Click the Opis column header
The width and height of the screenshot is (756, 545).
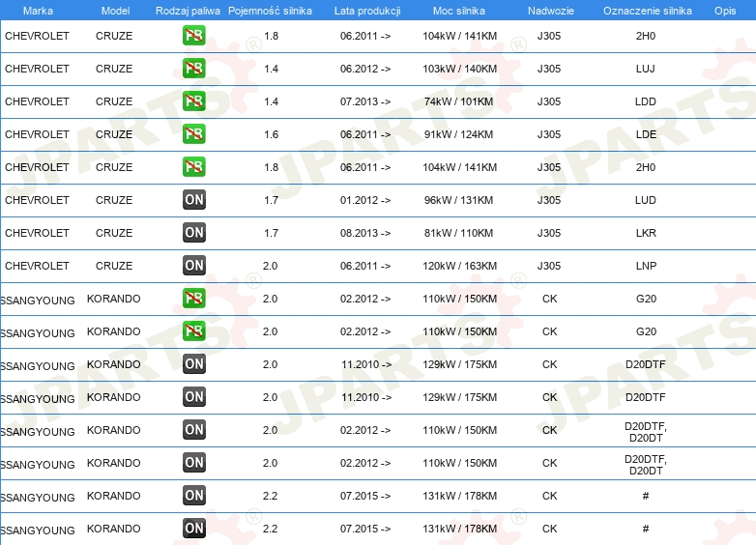[x=724, y=10]
